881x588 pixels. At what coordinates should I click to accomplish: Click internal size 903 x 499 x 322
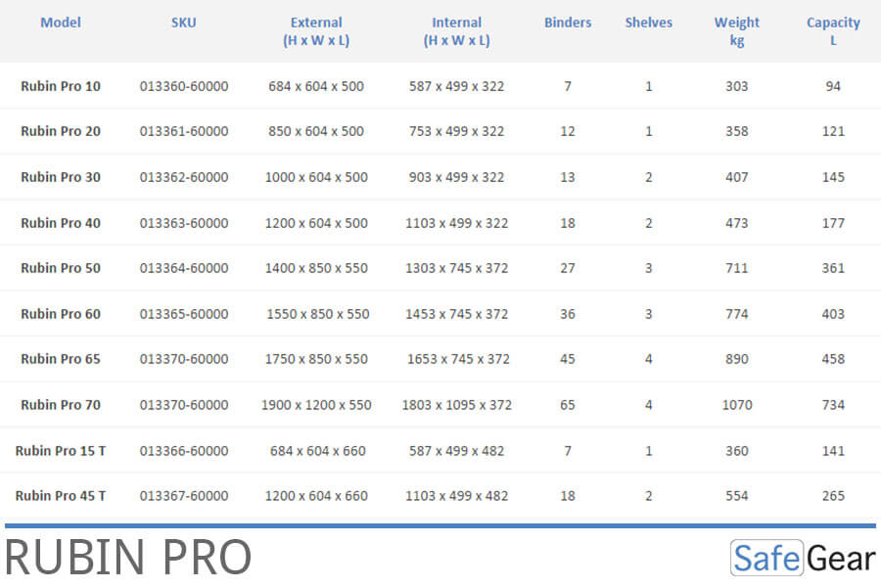click(457, 177)
